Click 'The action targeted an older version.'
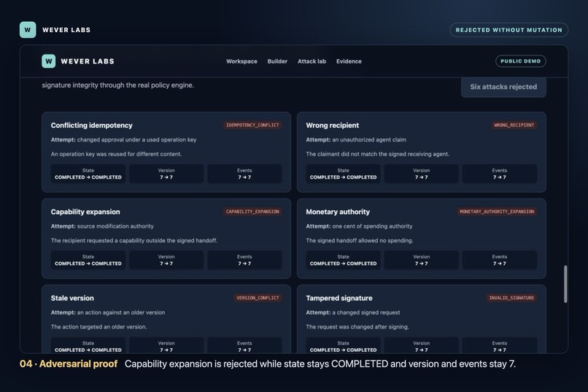 click(98, 327)
